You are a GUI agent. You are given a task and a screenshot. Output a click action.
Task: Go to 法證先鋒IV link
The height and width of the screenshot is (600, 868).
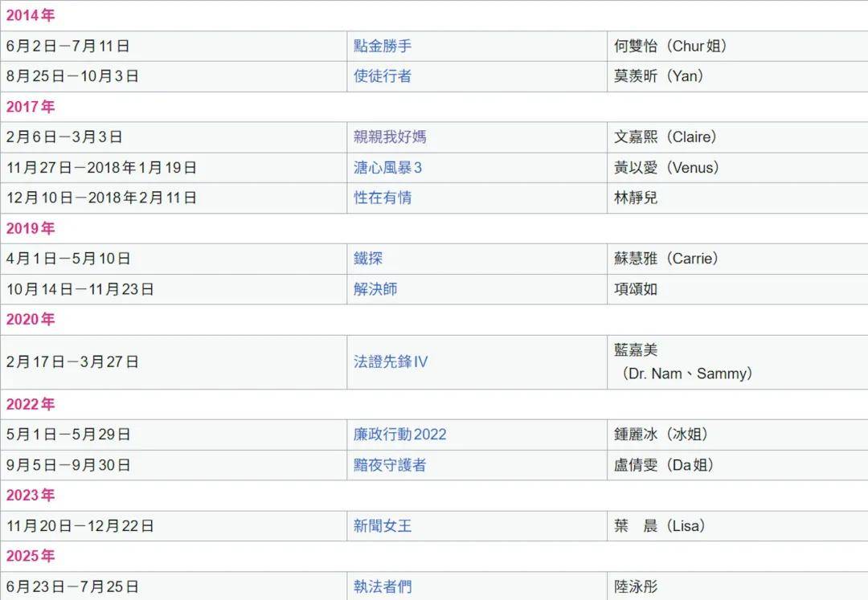pos(391,362)
